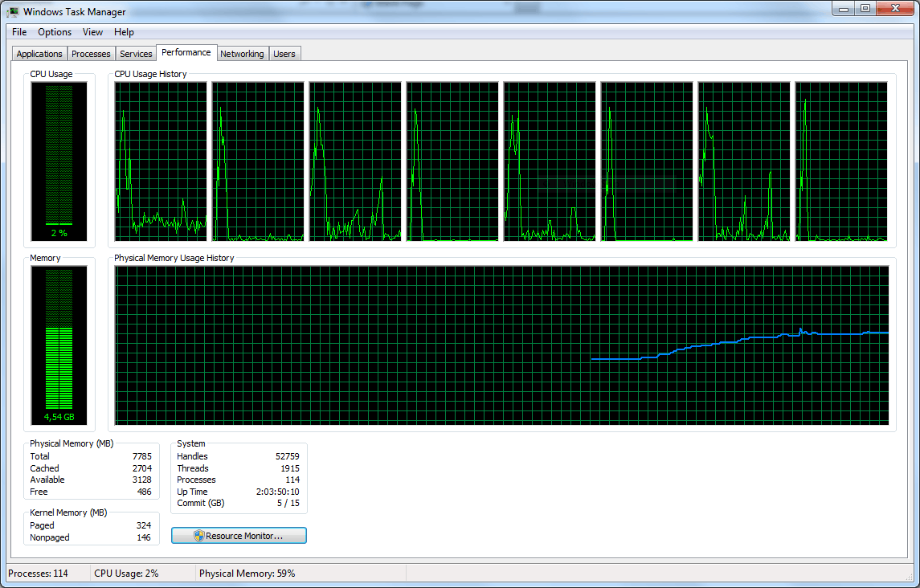This screenshot has width=920, height=588.
Task: Click the CPU Usage History label
Action: [150, 74]
